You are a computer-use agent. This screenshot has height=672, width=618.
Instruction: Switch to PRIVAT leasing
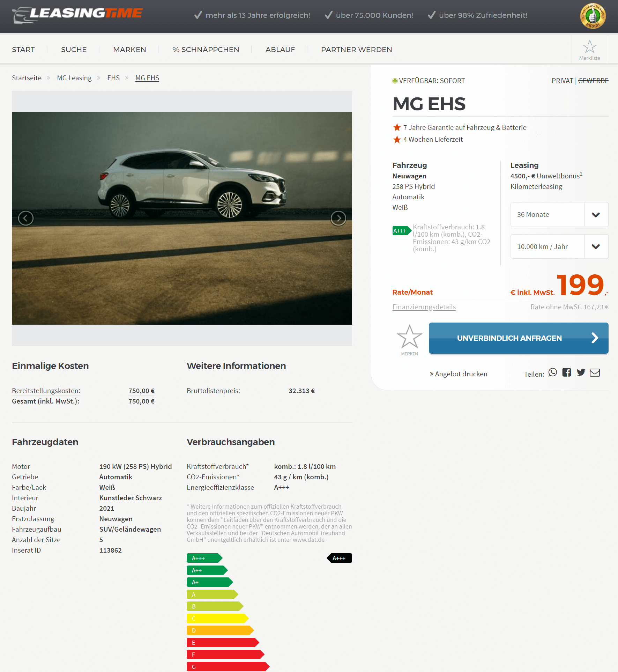pyautogui.click(x=562, y=81)
